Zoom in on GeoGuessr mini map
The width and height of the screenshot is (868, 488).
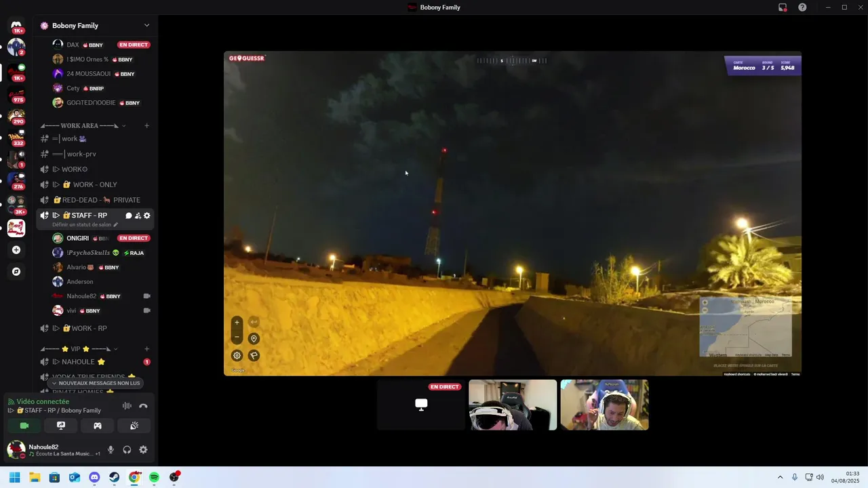pyautogui.click(x=705, y=302)
